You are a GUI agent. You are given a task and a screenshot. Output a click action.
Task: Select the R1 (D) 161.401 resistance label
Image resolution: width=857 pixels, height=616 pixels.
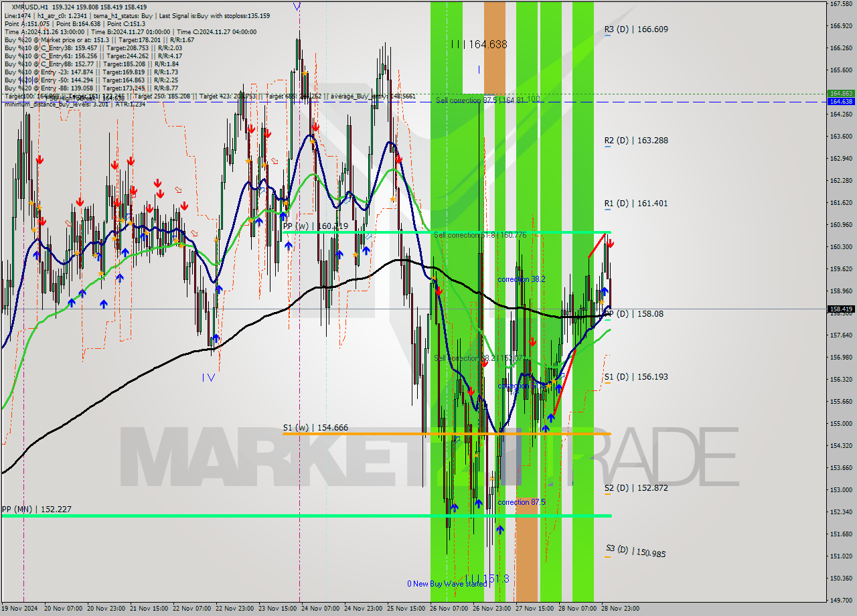pos(636,204)
